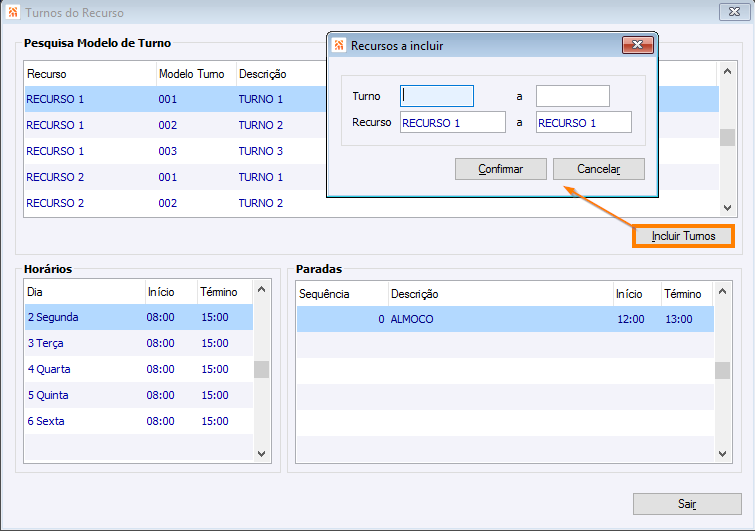Click 08:00 start time in Quarta row
The width and height of the screenshot is (755, 531).
160,369
